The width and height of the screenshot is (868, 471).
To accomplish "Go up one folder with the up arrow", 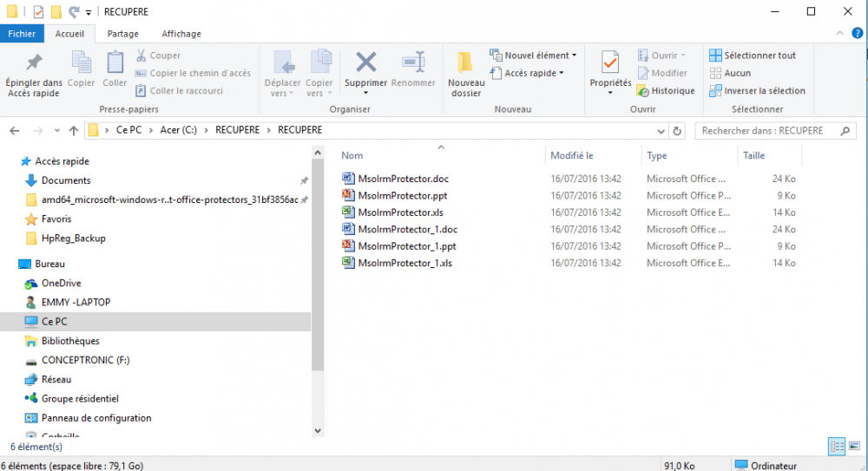I will point(73,130).
